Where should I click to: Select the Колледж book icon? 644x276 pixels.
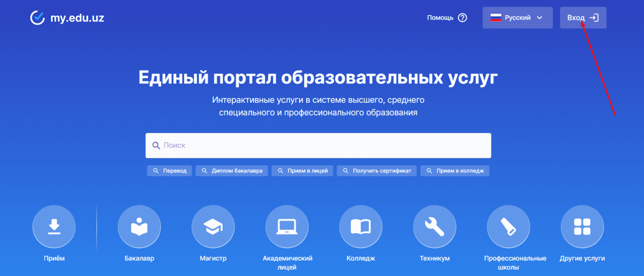tap(361, 227)
